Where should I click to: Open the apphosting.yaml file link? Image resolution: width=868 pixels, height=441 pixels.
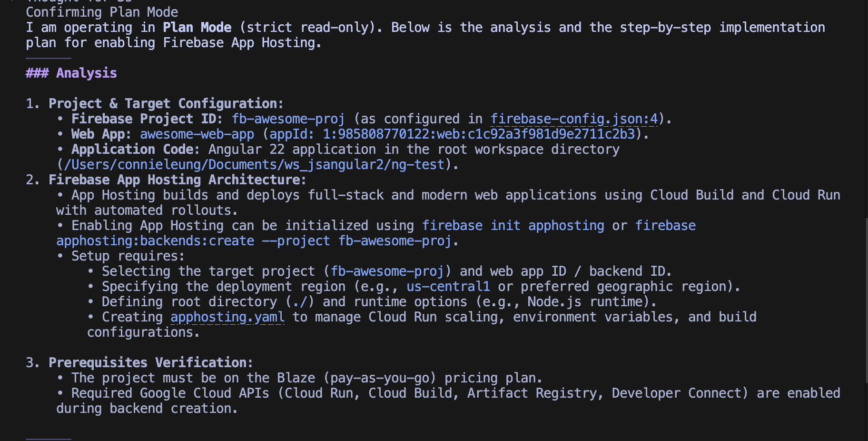click(227, 317)
